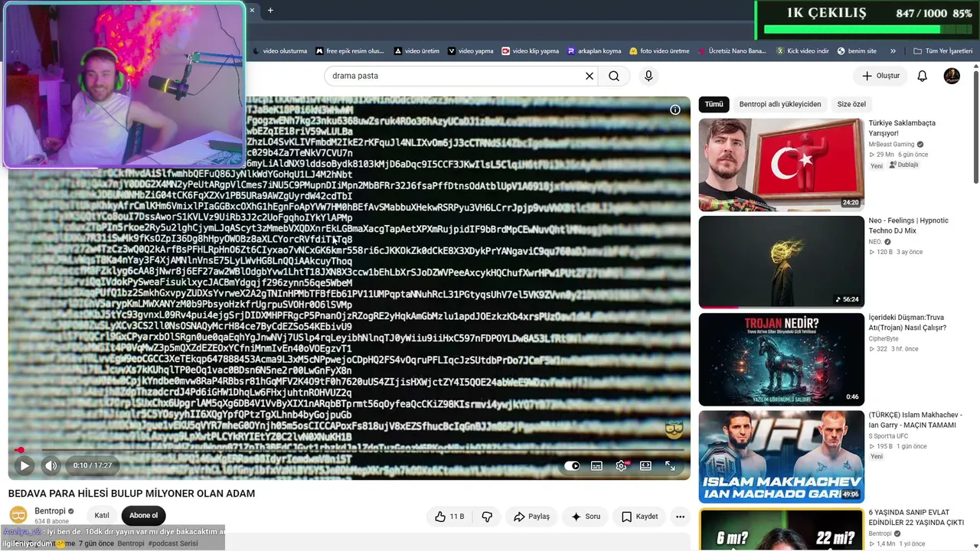The image size is (980, 551).
Task: Close the current browser tab
Action: (252, 10)
